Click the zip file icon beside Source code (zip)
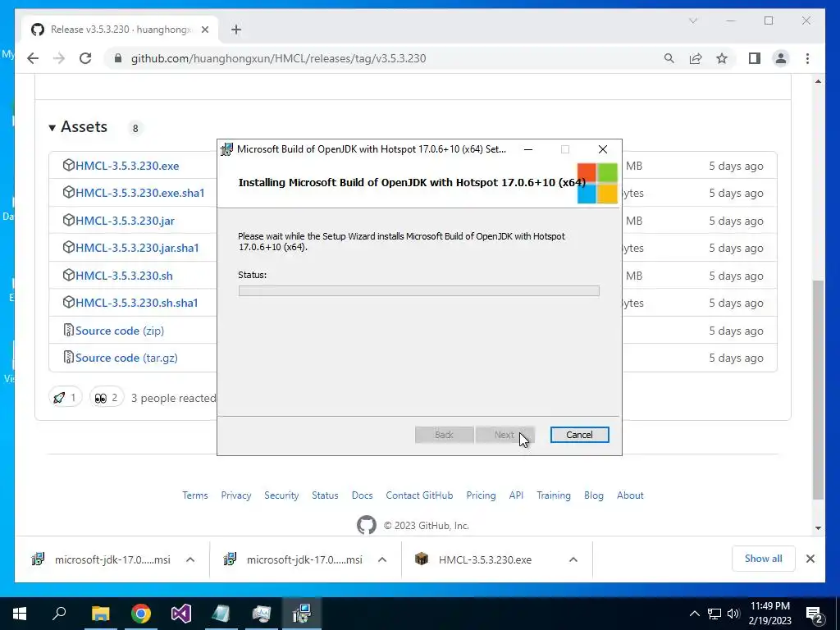The width and height of the screenshot is (840, 630). (x=68, y=330)
